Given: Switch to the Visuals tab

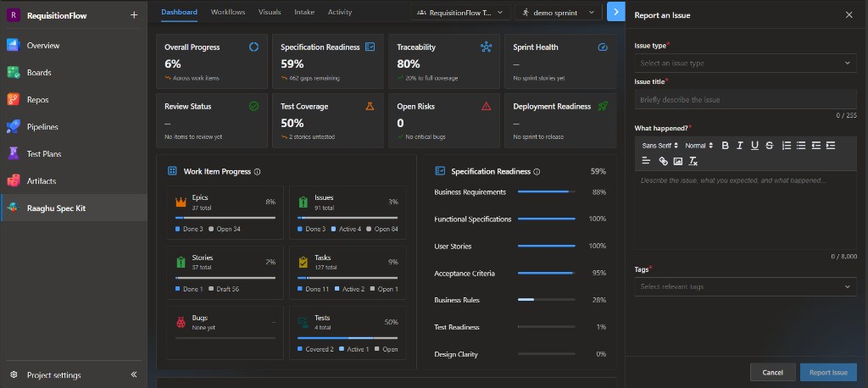Looking at the screenshot, I should coord(270,12).
